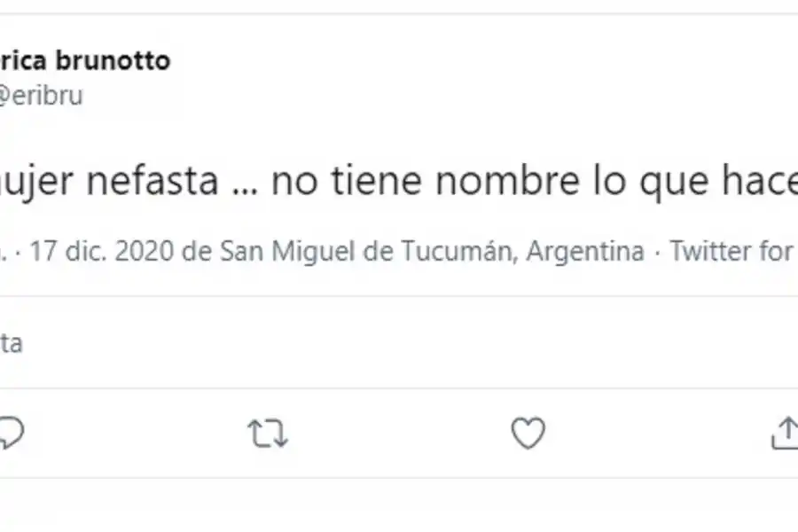Open the sharing dropdown via upload arrow
798x532 pixels.
click(x=789, y=432)
